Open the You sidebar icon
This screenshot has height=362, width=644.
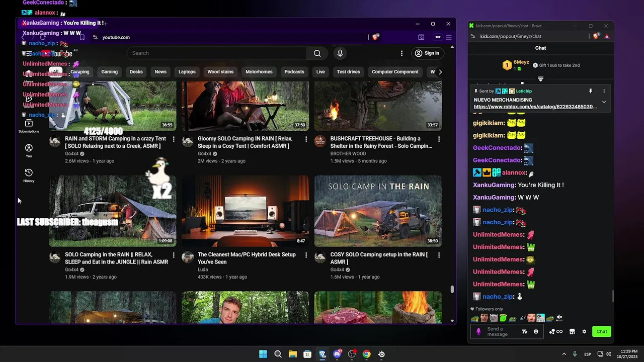29,151
